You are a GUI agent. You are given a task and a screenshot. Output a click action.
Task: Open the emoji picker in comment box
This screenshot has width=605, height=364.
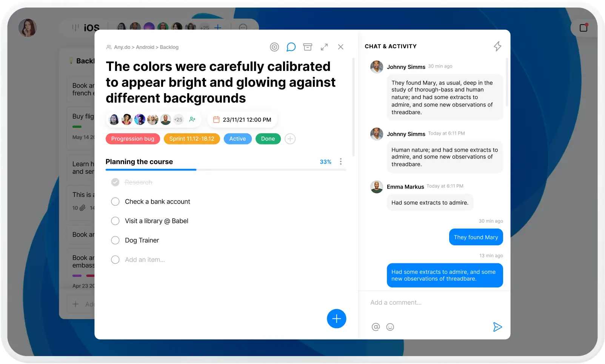pyautogui.click(x=390, y=327)
